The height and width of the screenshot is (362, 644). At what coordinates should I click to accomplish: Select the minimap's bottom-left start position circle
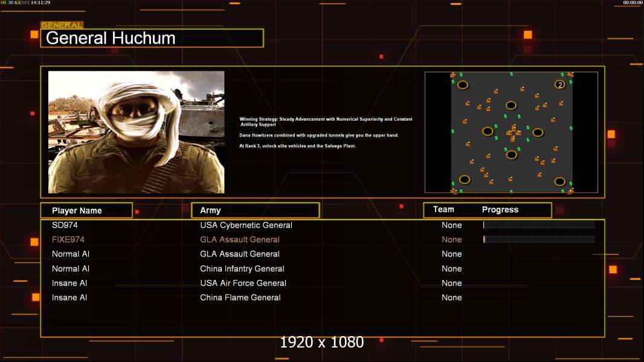[465, 180]
